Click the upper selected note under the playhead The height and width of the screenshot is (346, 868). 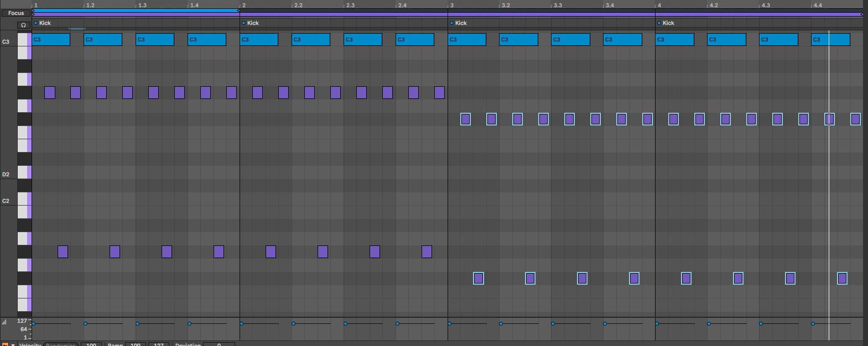coord(829,119)
